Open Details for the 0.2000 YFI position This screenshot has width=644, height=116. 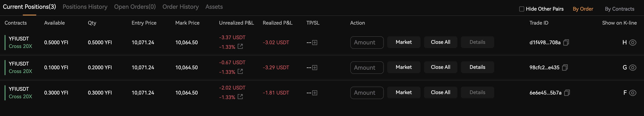(477, 67)
